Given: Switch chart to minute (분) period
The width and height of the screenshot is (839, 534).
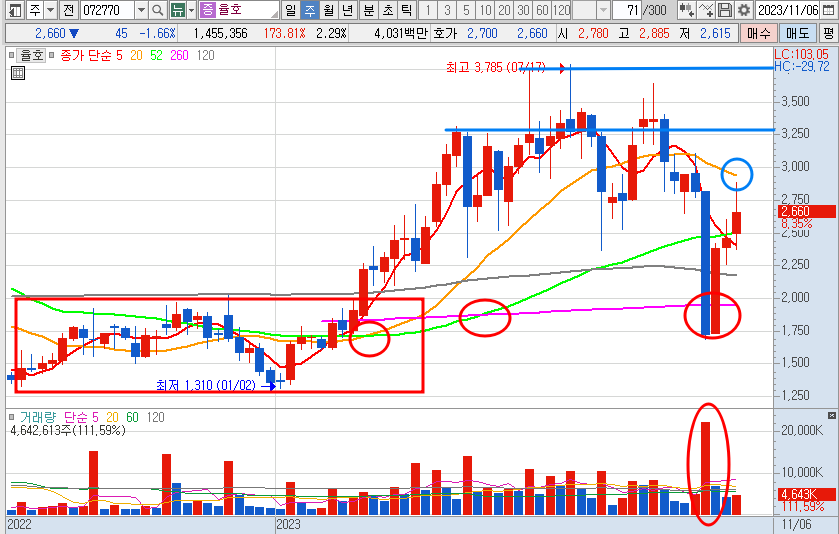Looking at the screenshot, I should [369, 10].
